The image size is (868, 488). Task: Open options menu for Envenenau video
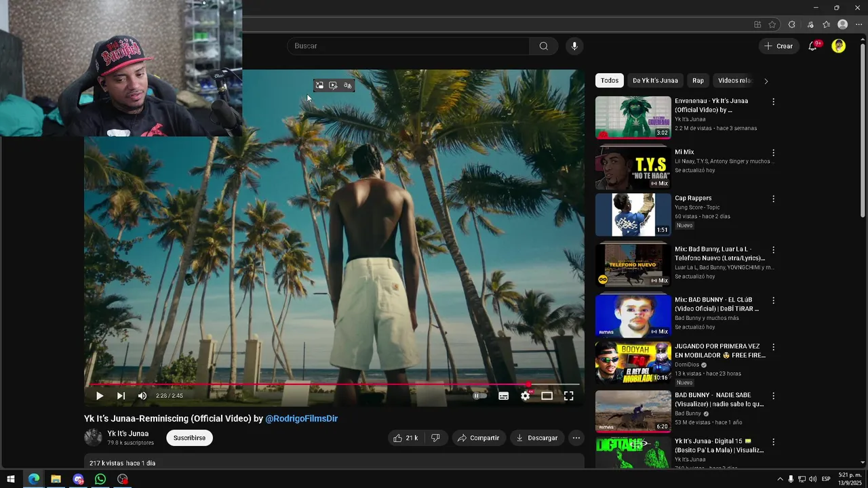tap(773, 102)
